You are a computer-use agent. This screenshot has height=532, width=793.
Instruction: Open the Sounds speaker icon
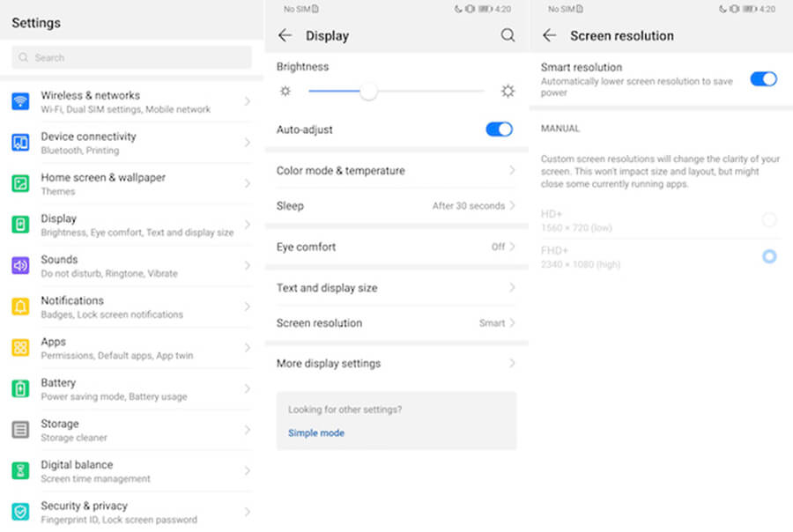pyautogui.click(x=20, y=266)
